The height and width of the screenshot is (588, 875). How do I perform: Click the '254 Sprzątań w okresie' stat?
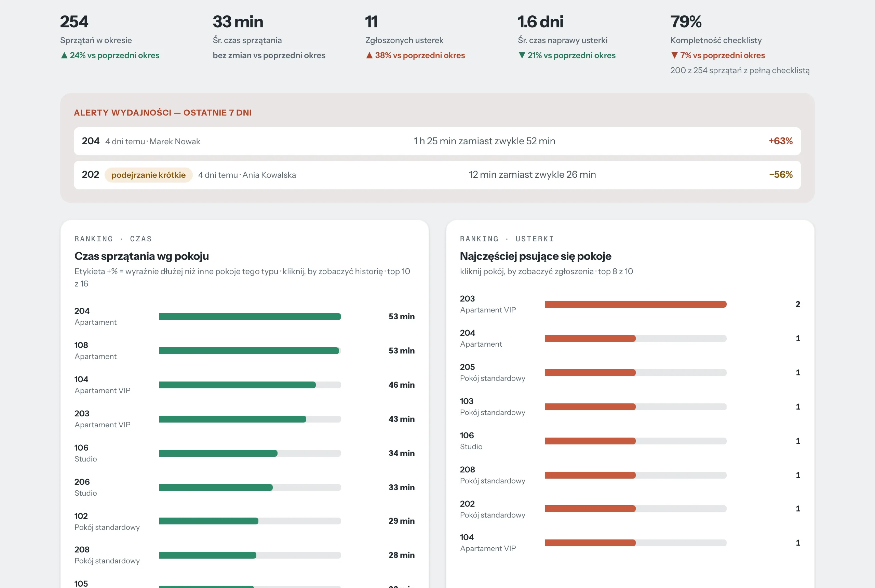[x=110, y=37]
